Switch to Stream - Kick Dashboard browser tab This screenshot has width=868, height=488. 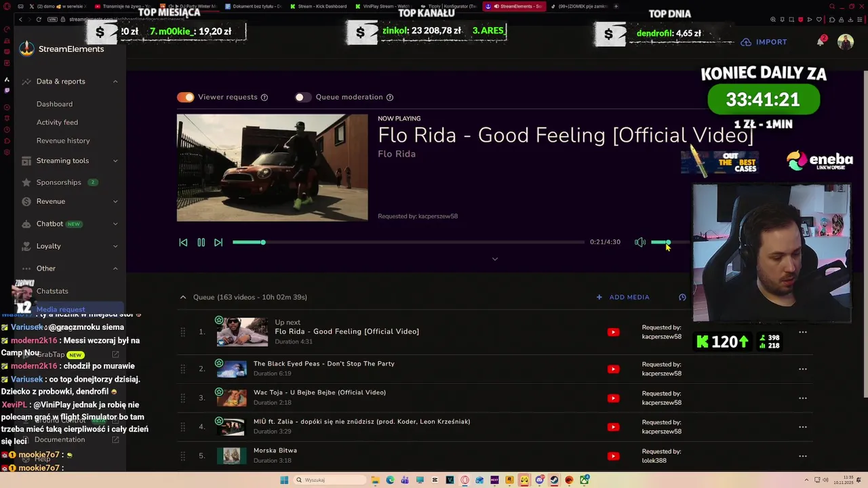pyautogui.click(x=318, y=6)
